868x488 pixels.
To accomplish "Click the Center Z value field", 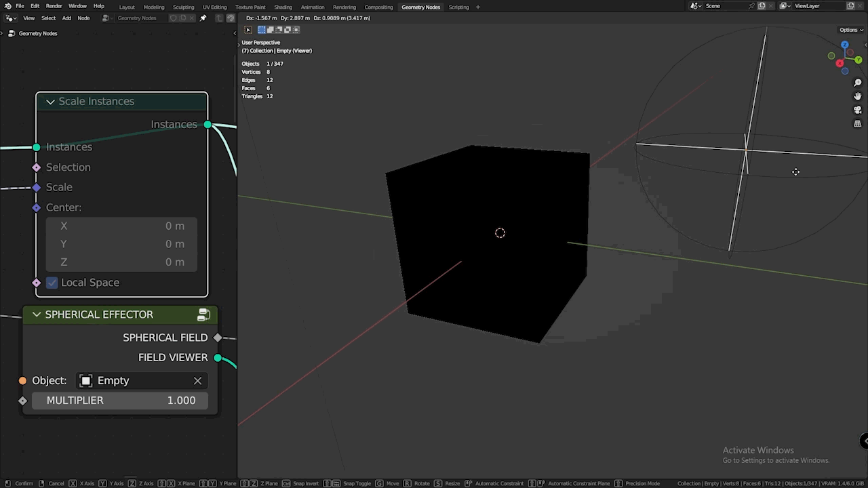I will point(121,262).
